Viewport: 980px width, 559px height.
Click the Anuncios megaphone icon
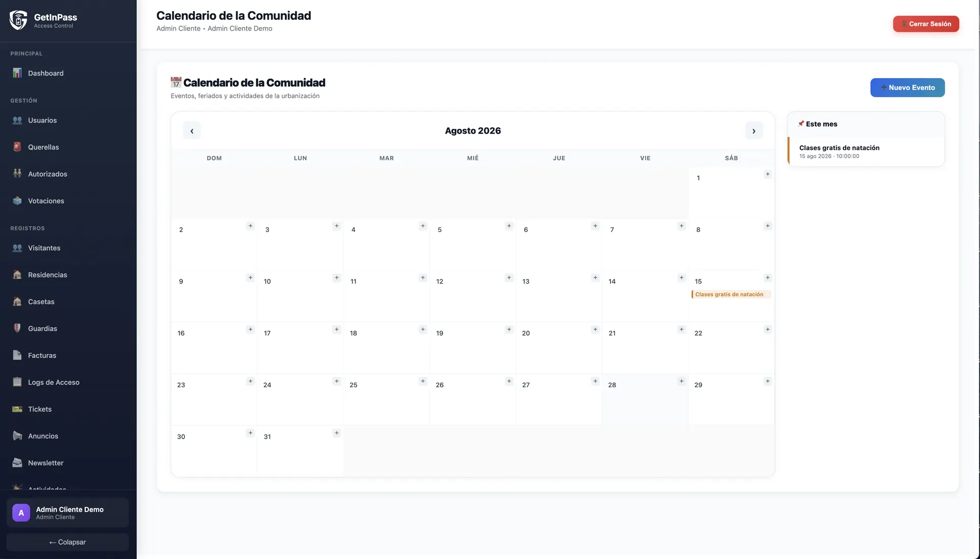[17, 436]
